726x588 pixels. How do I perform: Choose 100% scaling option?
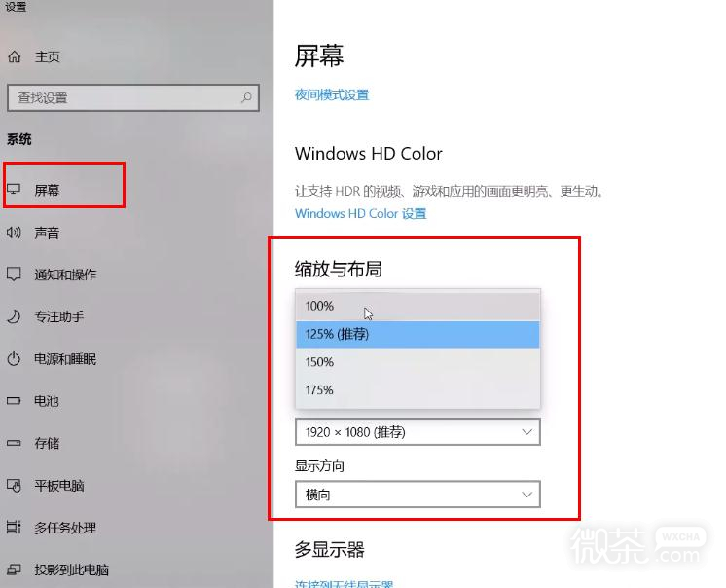(417, 306)
